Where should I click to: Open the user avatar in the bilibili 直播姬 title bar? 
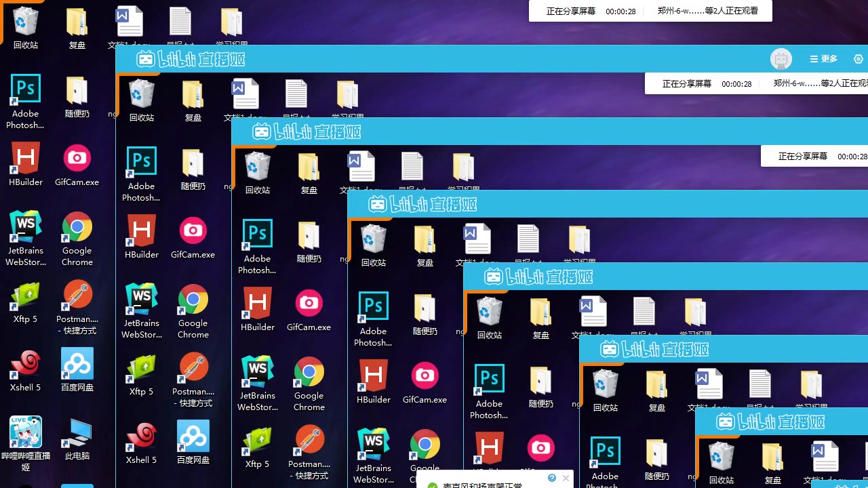[781, 59]
